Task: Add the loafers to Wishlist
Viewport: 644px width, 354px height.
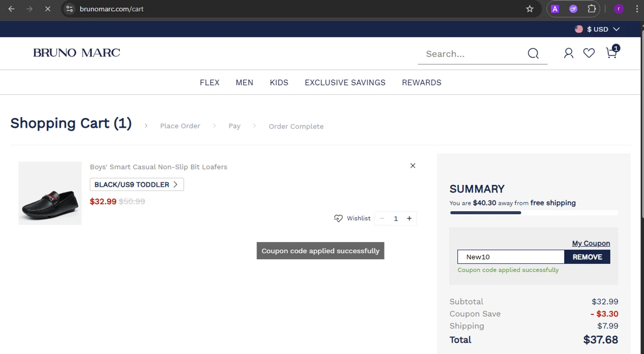Action: point(352,218)
